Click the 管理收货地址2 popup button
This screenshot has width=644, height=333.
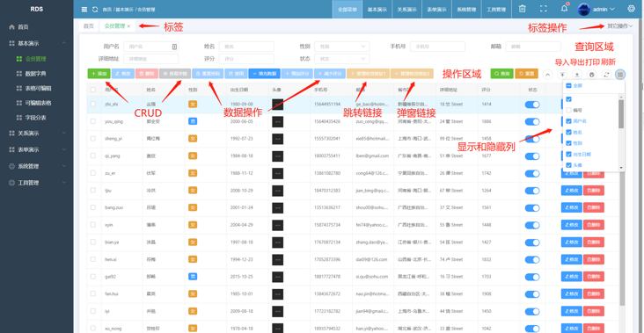point(412,74)
